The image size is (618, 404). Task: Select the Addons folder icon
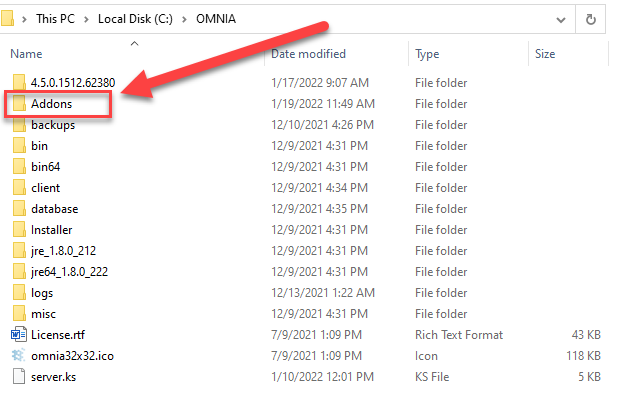(19, 104)
